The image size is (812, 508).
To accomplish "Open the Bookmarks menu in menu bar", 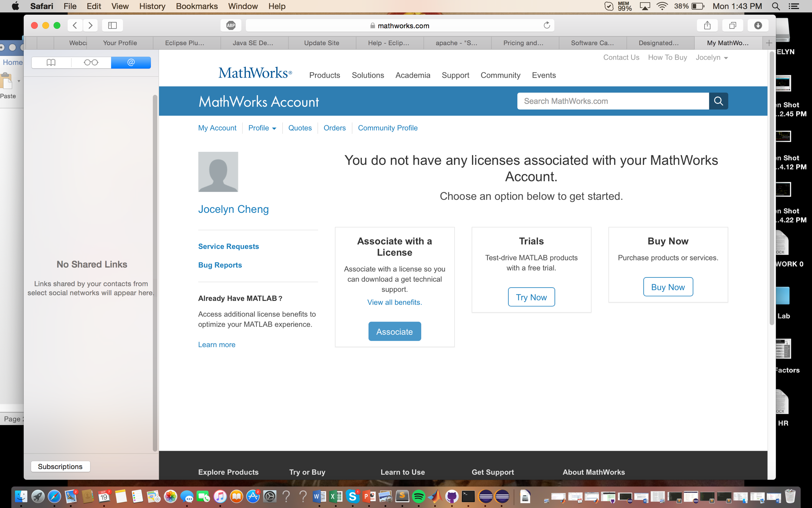I will click(197, 6).
